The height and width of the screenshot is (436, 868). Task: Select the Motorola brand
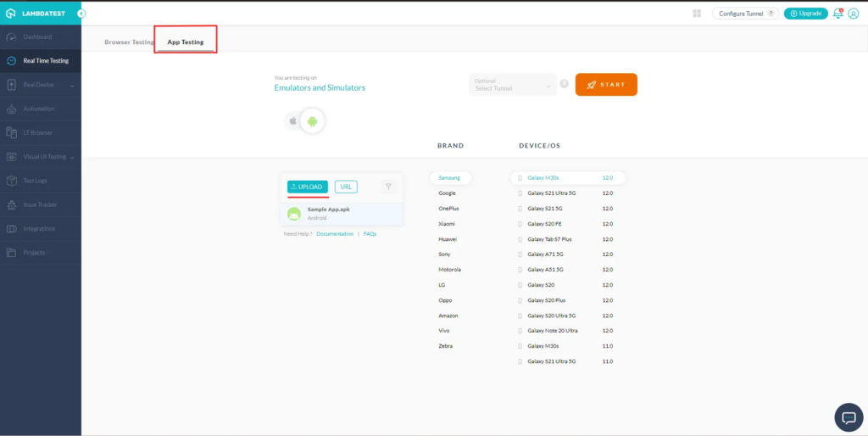coord(449,270)
